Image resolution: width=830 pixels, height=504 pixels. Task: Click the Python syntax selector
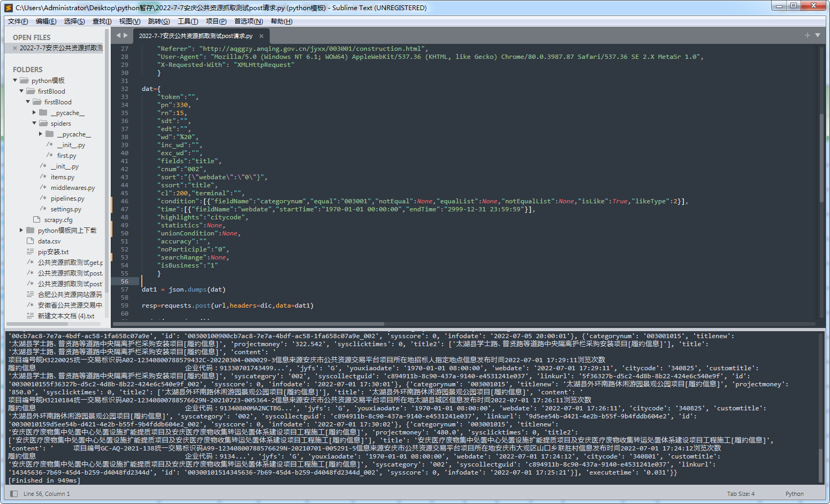coord(794,494)
